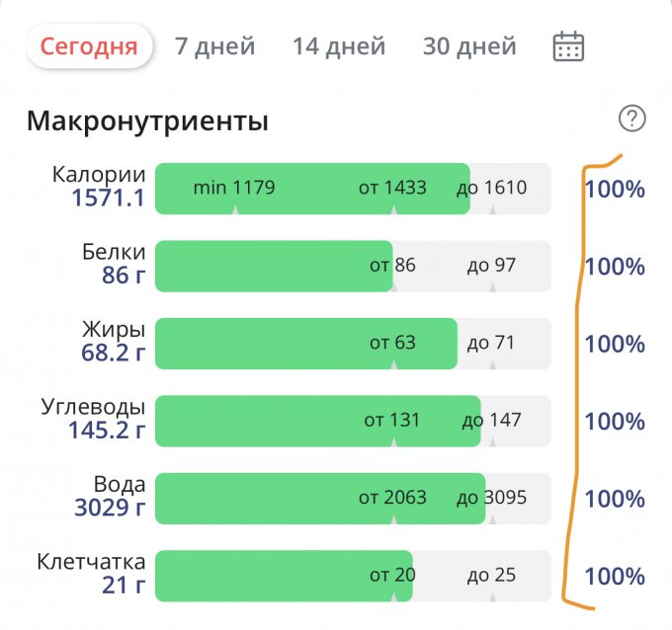Click the Белки progress bar

pyautogui.click(x=353, y=266)
